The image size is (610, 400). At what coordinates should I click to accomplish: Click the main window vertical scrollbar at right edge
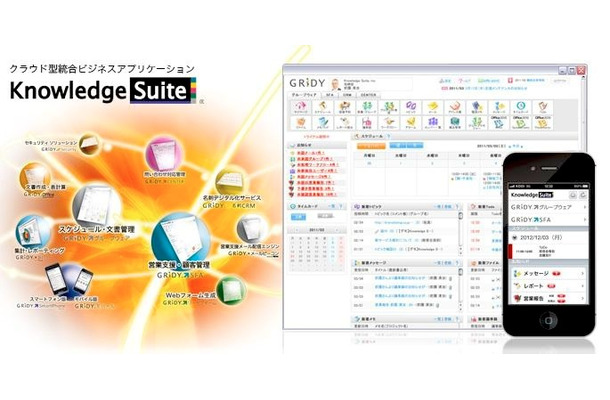582,113
